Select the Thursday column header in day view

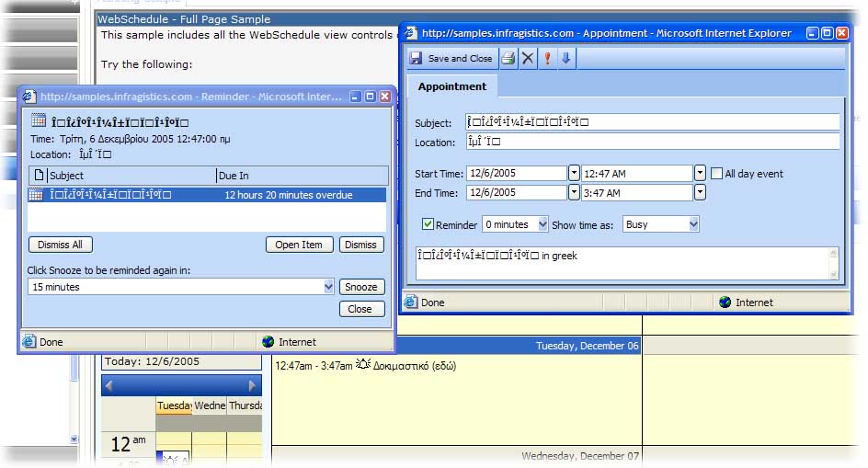(x=245, y=406)
